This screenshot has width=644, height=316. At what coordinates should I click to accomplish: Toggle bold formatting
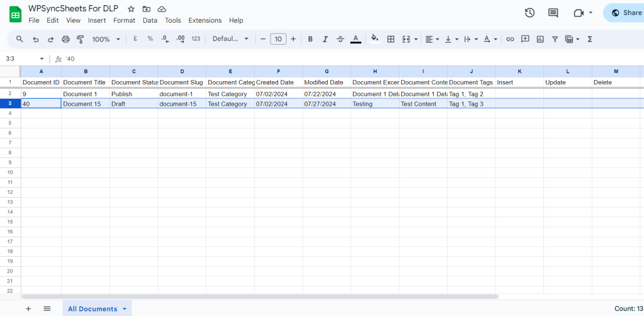(311, 39)
